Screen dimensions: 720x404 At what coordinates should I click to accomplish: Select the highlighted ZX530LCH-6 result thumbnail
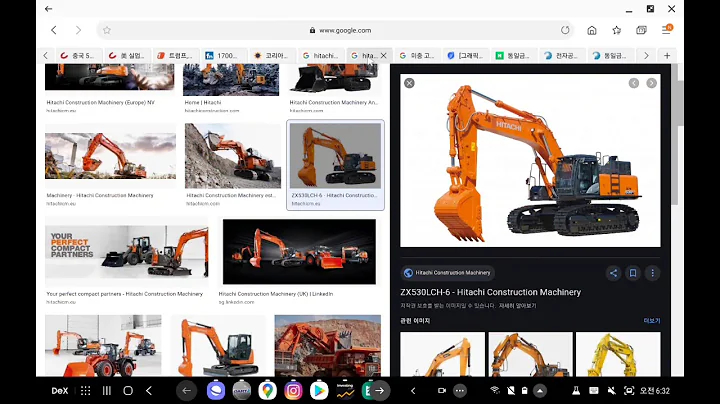335,156
